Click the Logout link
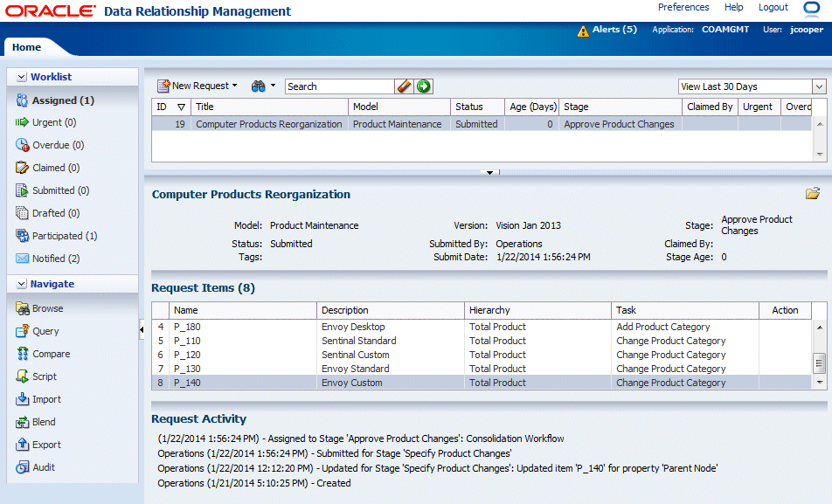The image size is (832, 504). point(773,7)
